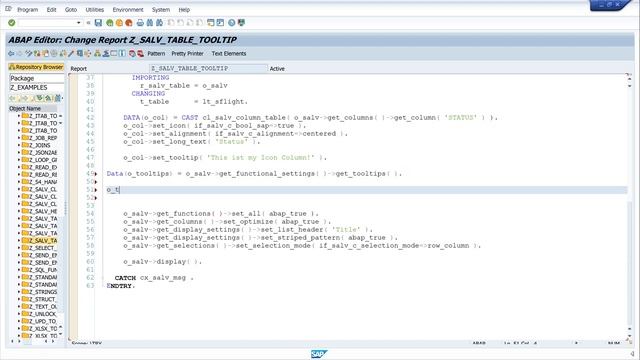Open the Help menu
Screen dimensions: 640x360
pyautogui.click(x=184, y=9)
